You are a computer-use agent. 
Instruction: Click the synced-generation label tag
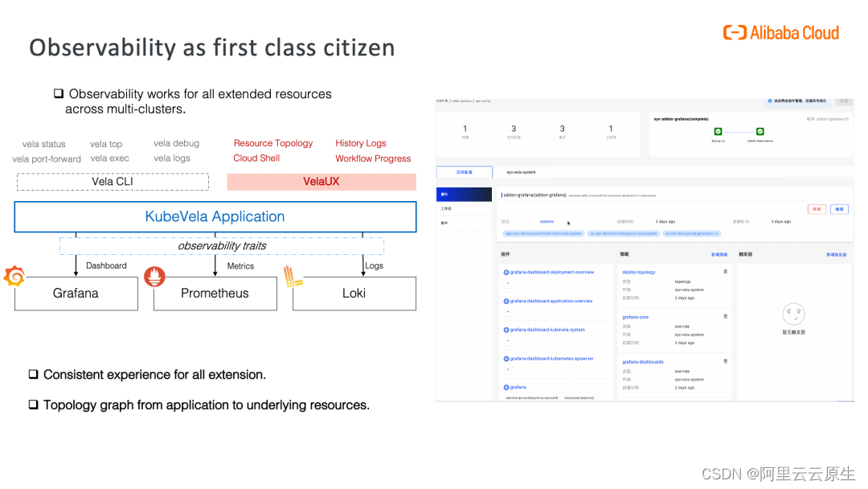(691, 234)
